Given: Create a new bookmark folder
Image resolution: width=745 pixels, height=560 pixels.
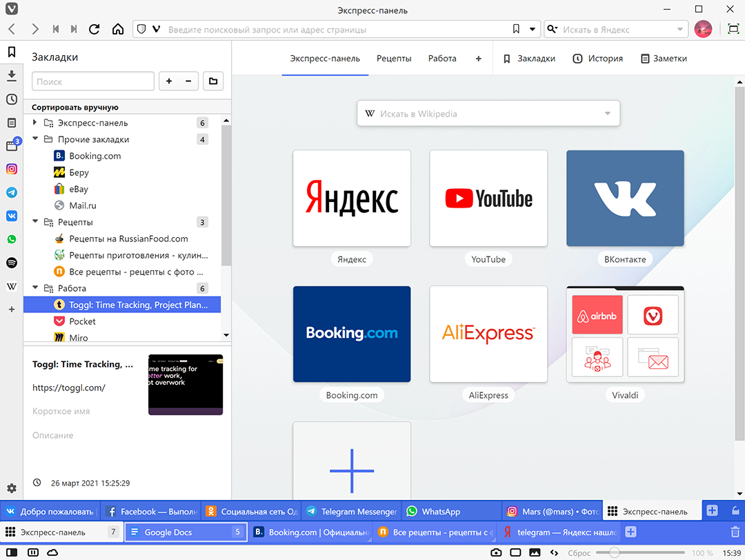Looking at the screenshot, I should pos(213,81).
